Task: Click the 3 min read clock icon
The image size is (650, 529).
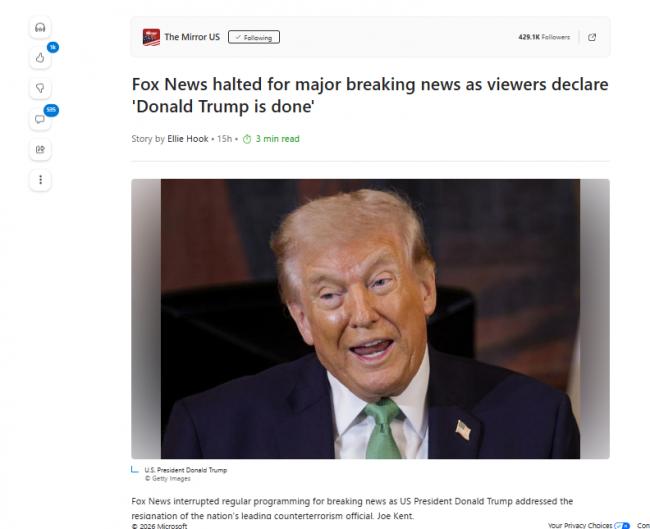Action: (x=247, y=139)
